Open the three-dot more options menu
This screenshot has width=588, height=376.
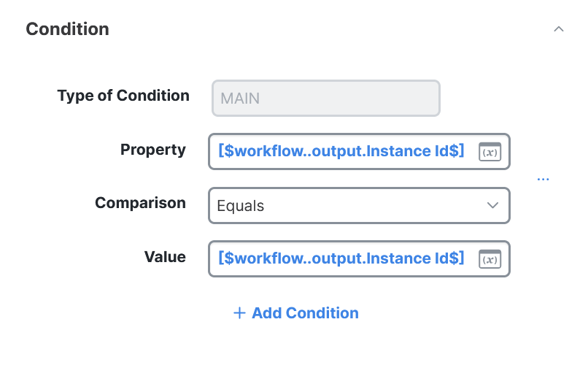(x=543, y=179)
